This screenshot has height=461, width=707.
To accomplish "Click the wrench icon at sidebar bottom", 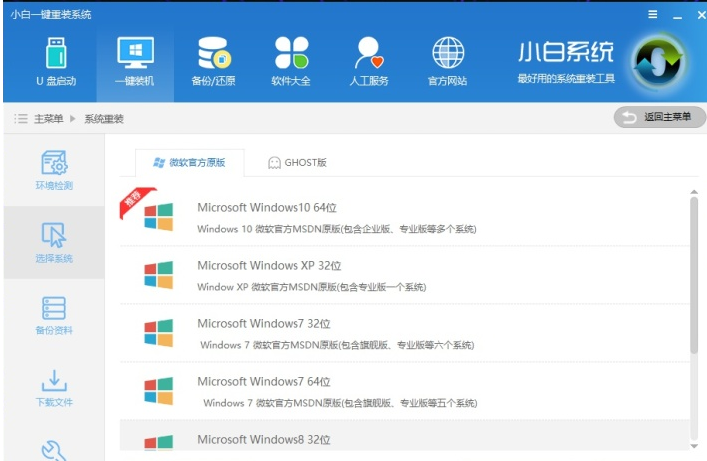I will coord(54,450).
